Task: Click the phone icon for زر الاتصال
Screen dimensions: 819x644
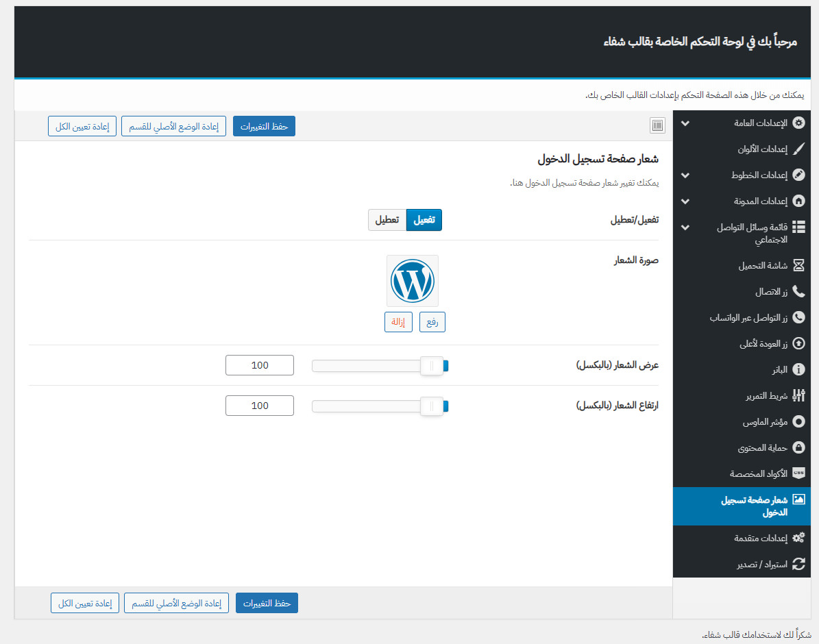Action: (798, 292)
